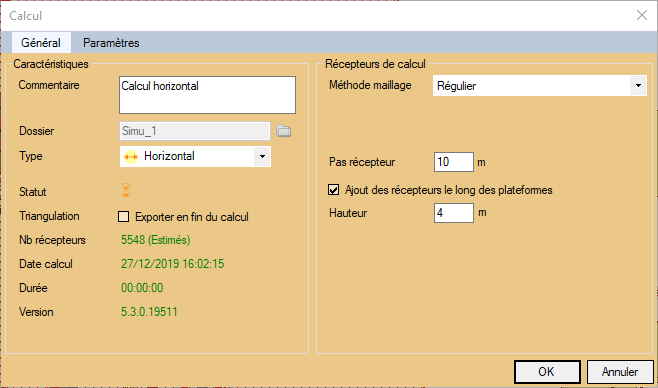Open the Méthode maillage dropdown arrow
658x388 pixels.
(638, 86)
